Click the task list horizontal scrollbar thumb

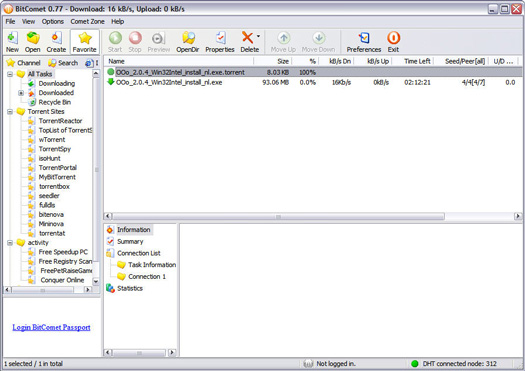[279, 217]
